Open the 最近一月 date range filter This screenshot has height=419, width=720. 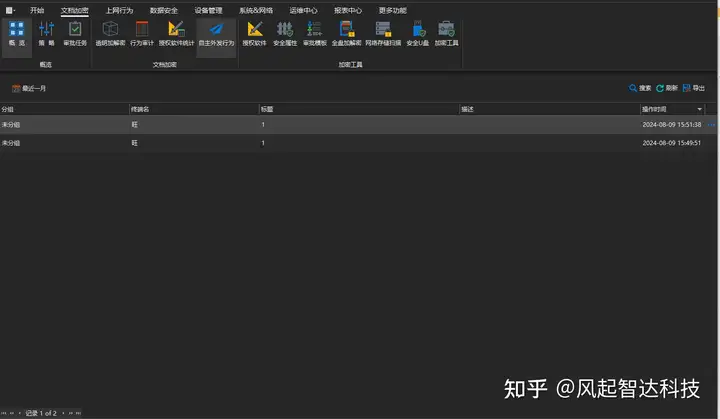[29, 88]
